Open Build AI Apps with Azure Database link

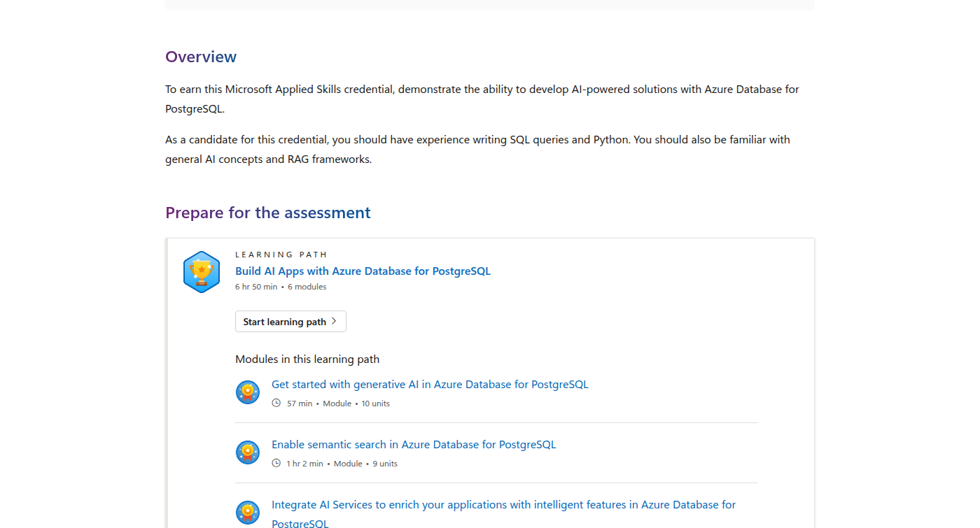click(363, 271)
